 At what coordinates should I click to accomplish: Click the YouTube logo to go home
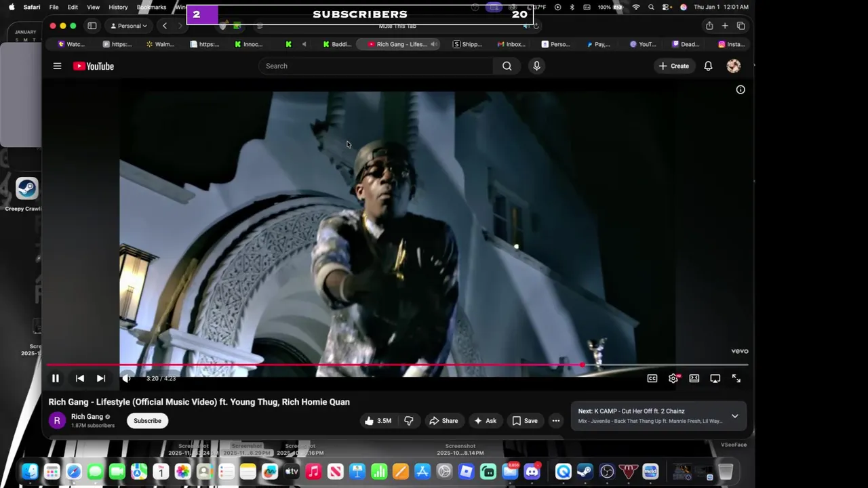coord(94,66)
